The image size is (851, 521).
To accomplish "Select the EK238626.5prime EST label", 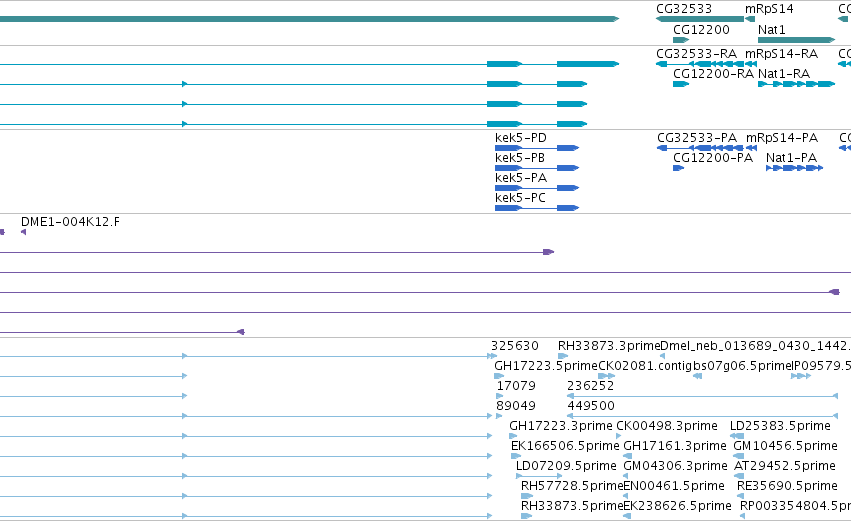I will coord(677,507).
